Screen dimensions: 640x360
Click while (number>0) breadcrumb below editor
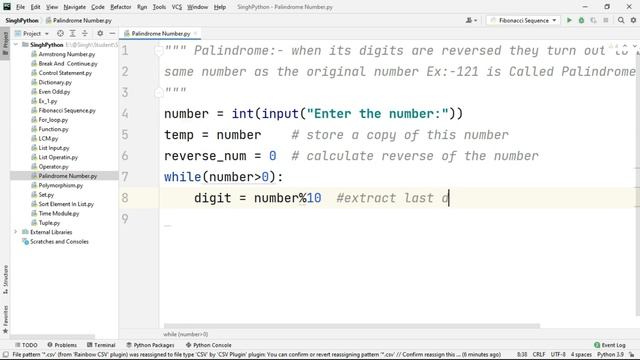[x=186, y=334]
